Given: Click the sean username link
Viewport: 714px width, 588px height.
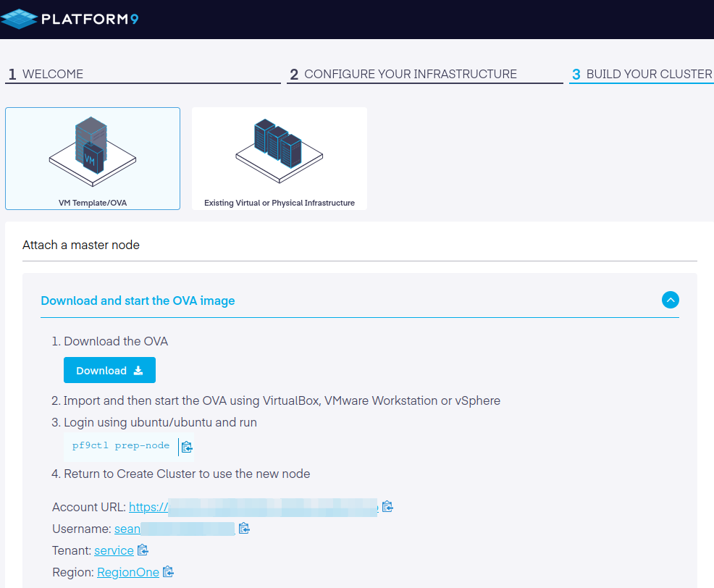Looking at the screenshot, I should 175,529.
